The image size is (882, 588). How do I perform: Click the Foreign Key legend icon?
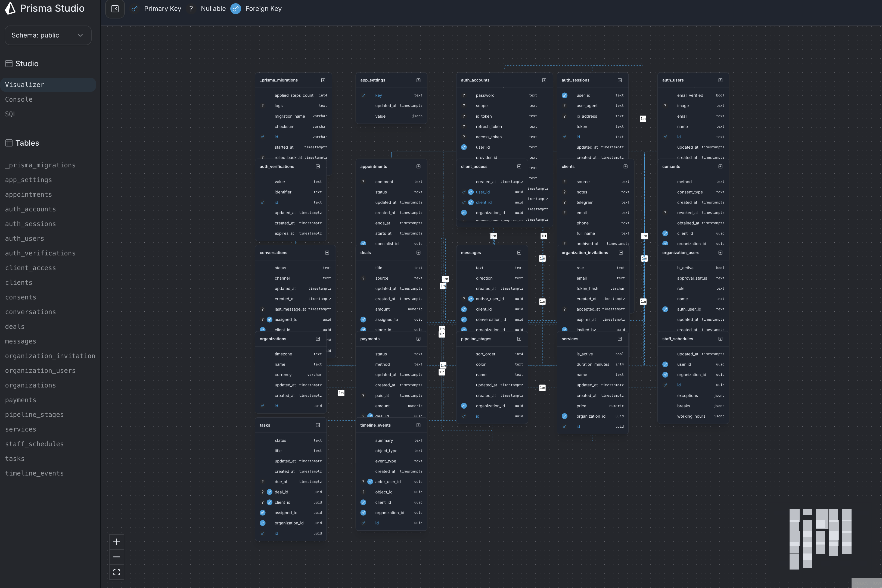(x=236, y=9)
